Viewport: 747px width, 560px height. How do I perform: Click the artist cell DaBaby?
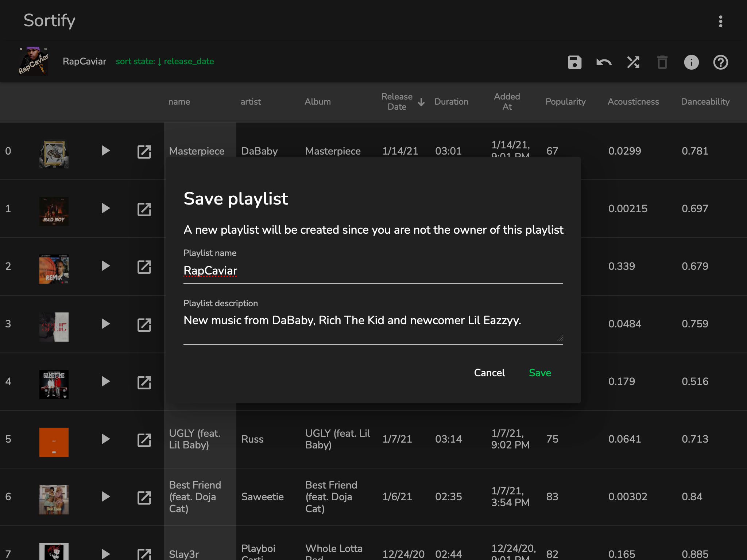coord(259,151)
